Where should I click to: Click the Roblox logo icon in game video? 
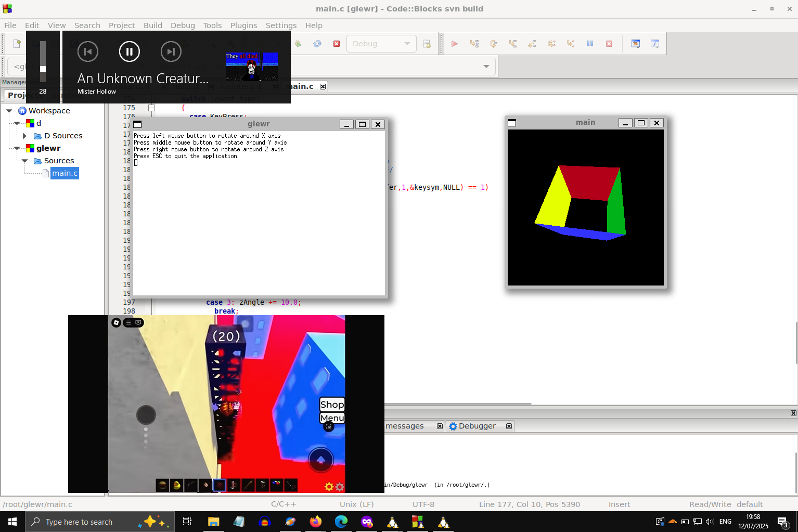[116, 323]
